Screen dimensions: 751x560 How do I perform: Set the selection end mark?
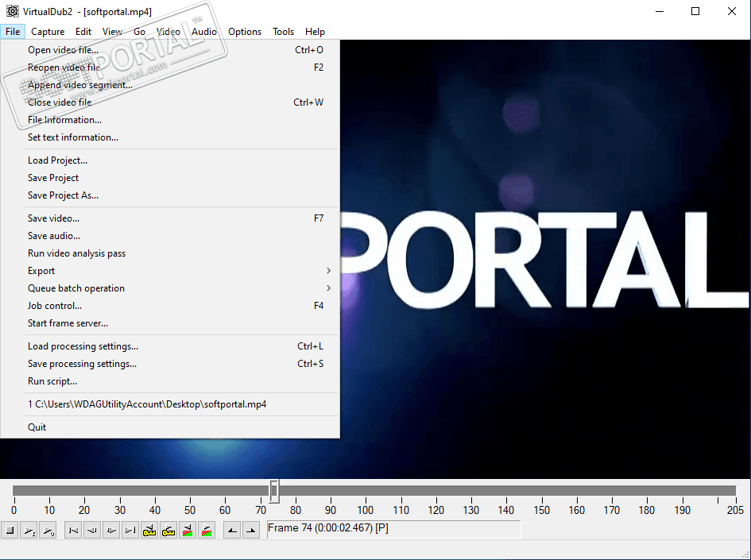251,531
